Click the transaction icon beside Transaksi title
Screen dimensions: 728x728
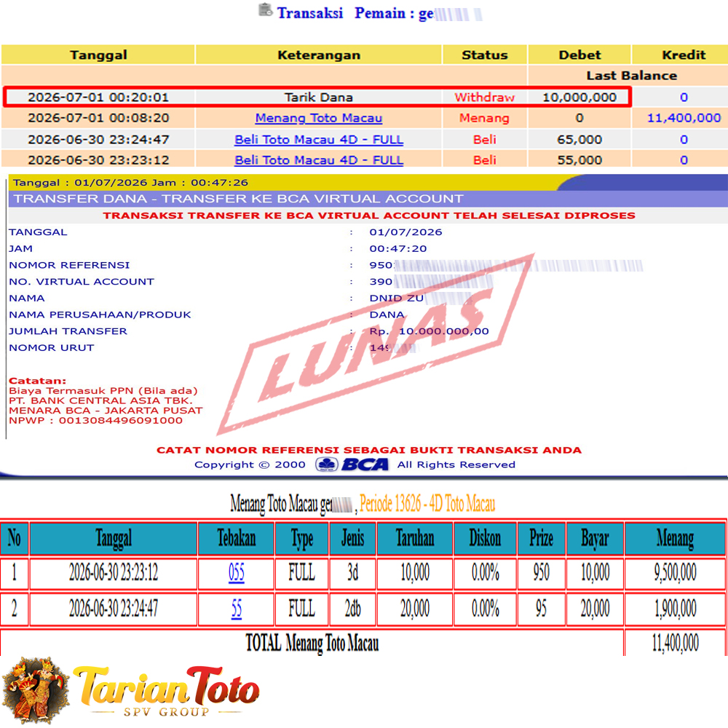[266, 9]
